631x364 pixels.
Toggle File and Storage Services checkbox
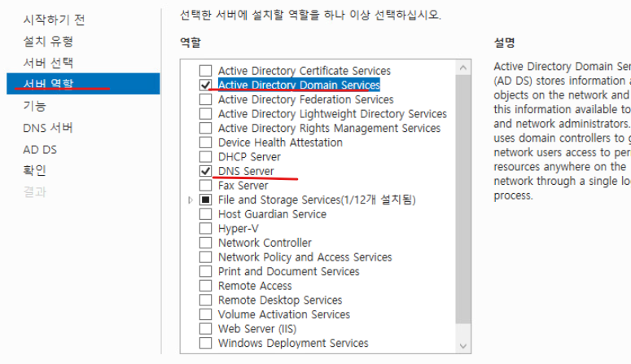[206, 200]
